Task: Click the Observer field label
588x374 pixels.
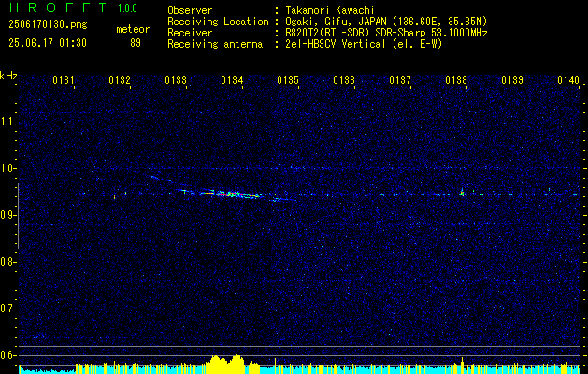Action: 190,10
